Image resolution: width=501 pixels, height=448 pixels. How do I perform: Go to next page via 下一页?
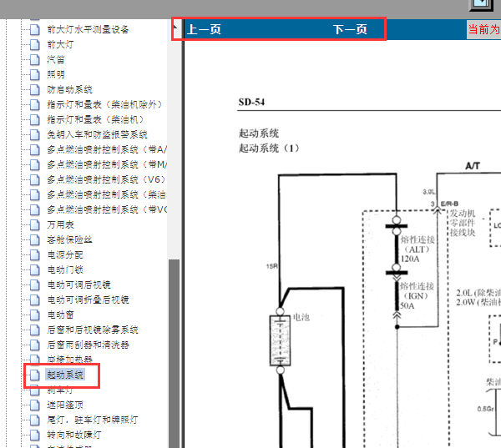coord(350,29)
